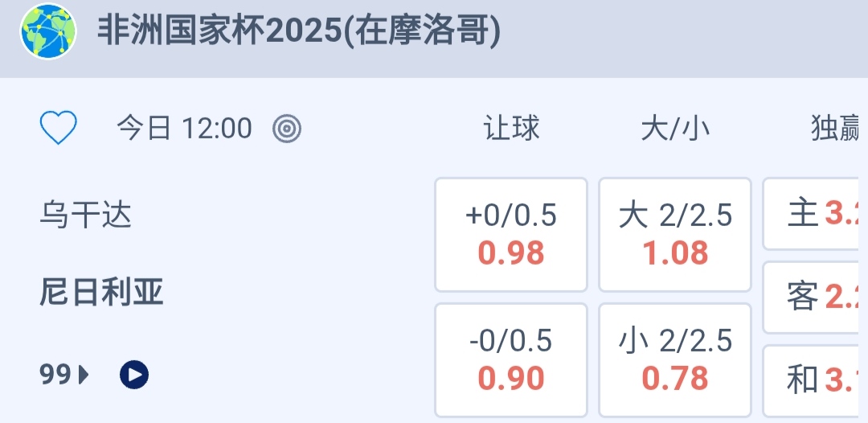
Task: Pick the +0/0.5 handicap at 0.98
Action: (x=511, y=235)
